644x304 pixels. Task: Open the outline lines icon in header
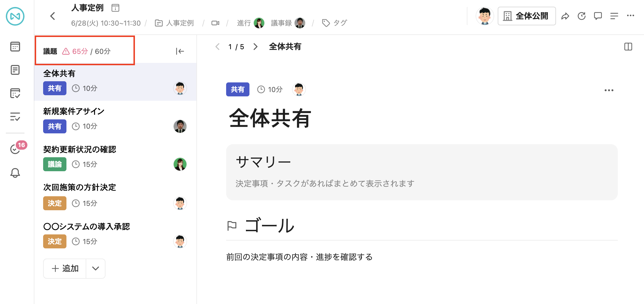pos(614,16)
